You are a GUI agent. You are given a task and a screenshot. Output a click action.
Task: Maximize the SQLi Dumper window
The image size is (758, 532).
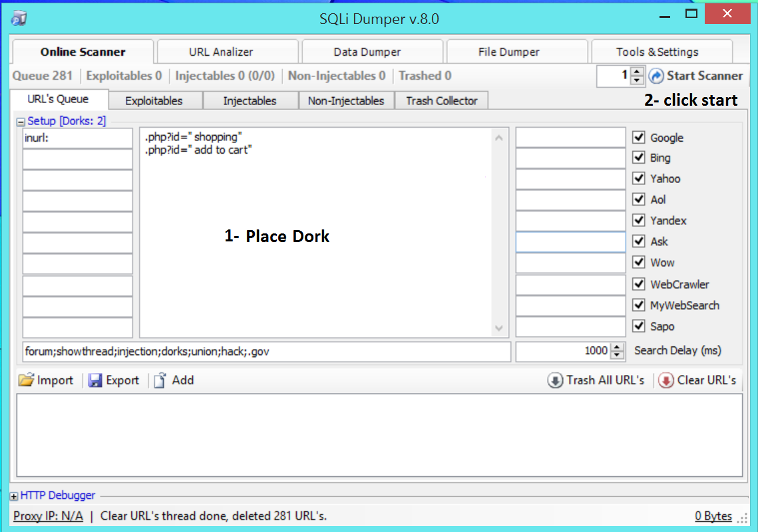coord(691,14)
